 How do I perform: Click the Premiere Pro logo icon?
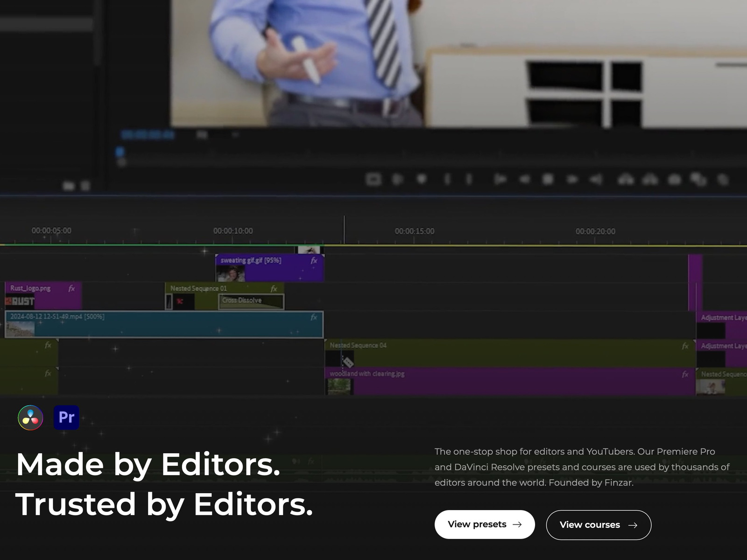point(66,417)
